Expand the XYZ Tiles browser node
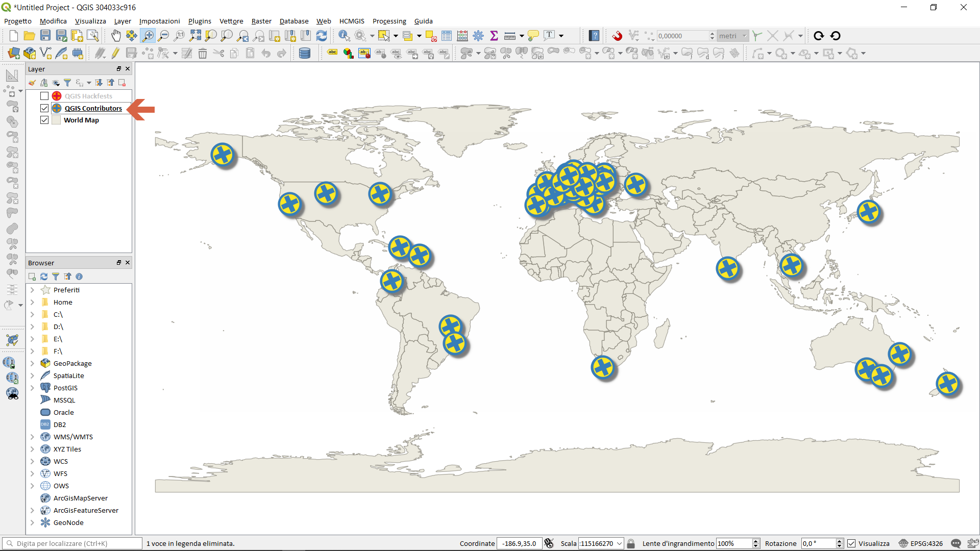 click(x=32, y=449)
